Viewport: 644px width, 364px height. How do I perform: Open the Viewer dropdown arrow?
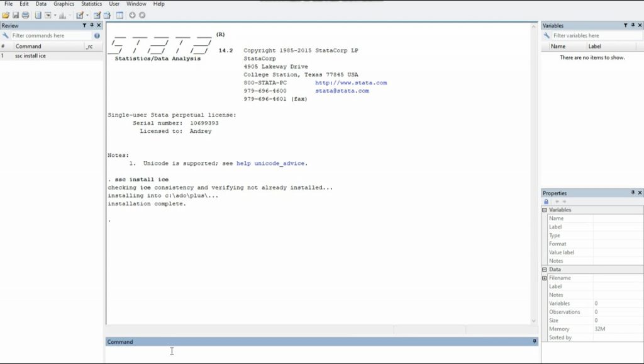point(55,14)
